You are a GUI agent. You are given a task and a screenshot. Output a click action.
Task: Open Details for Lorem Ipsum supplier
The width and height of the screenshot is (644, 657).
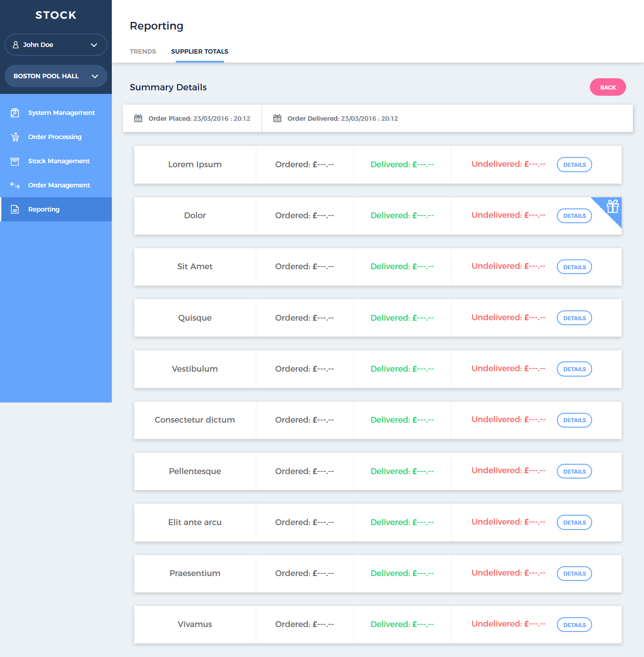point(574,165)
